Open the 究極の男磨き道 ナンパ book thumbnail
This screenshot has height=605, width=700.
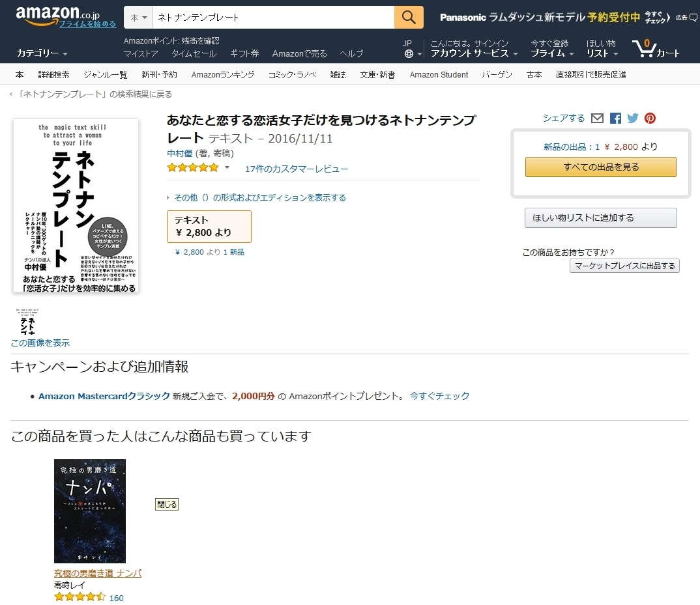pyautogui.click(x=90, y=511)
